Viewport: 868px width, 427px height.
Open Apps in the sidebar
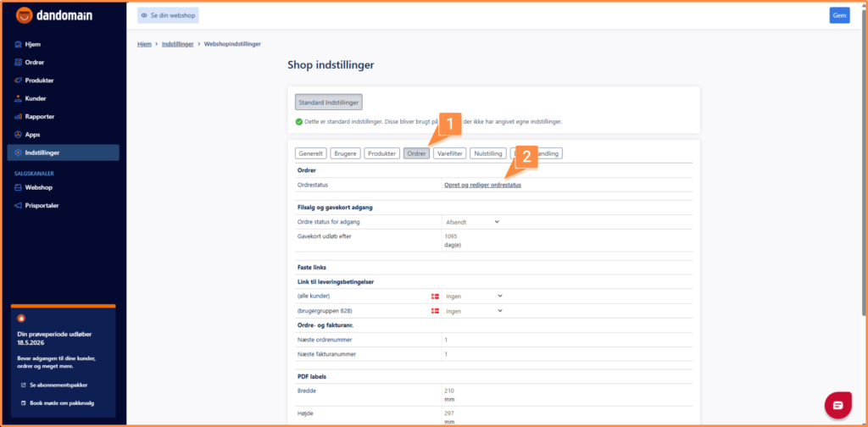32,135
